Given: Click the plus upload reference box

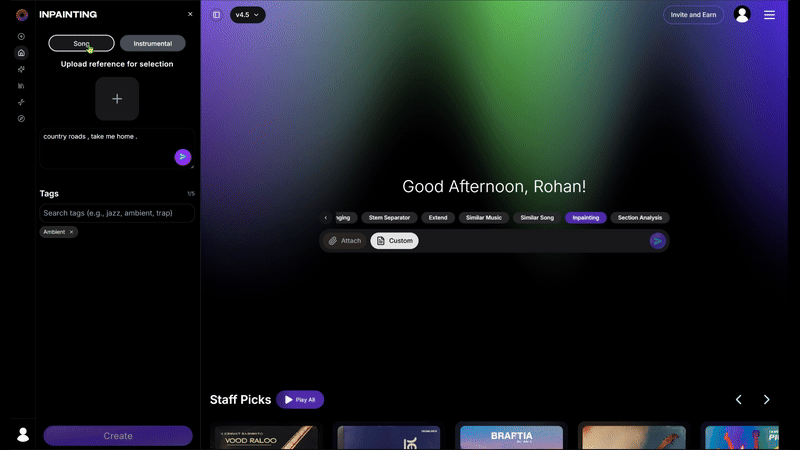Looking at the screenshot, I should [x=117, y=99].
